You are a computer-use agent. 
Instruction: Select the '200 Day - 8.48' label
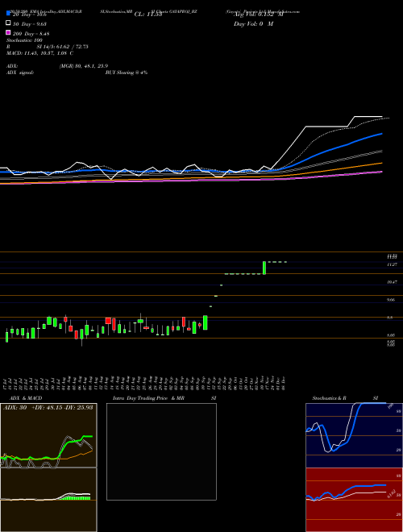[31, 34]
